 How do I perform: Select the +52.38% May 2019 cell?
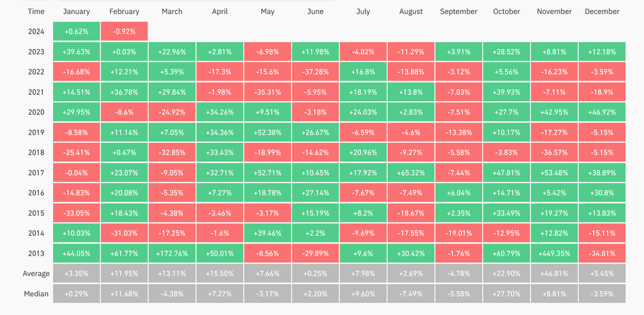[x=267, y=132]
